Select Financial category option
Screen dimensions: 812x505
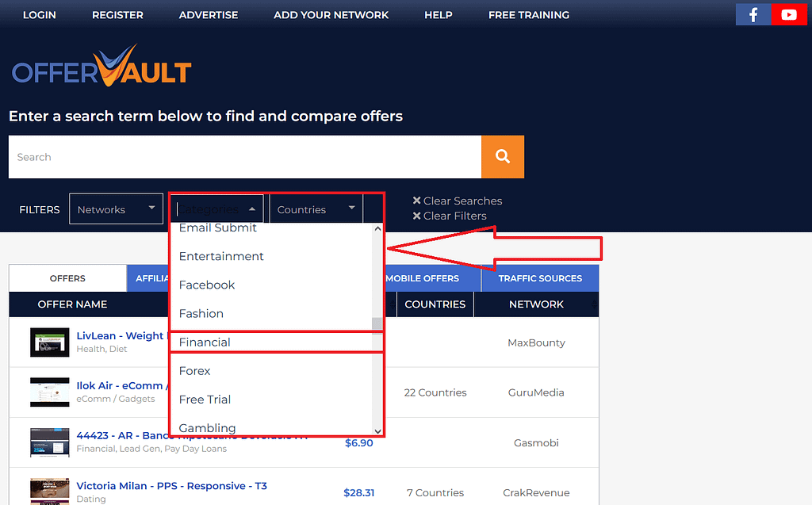pos(205,342)
